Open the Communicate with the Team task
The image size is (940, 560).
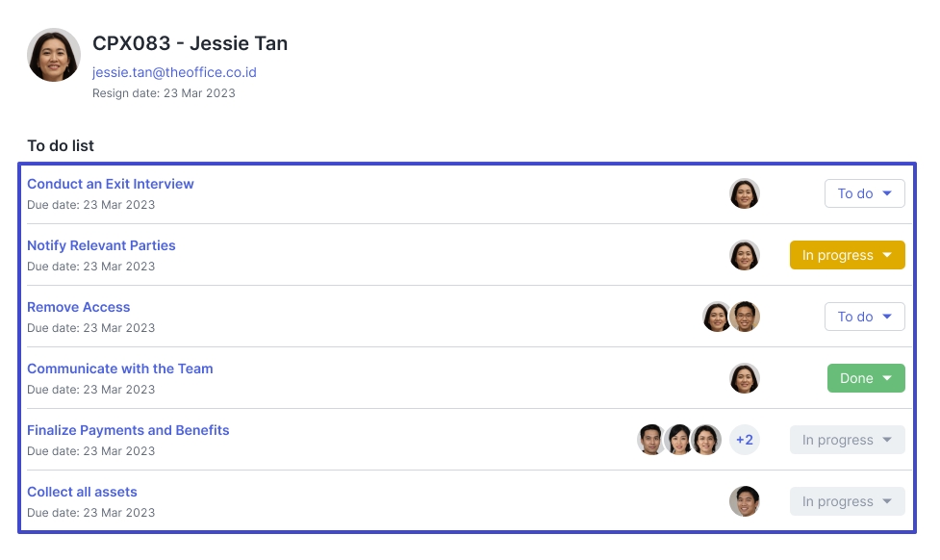120,369
